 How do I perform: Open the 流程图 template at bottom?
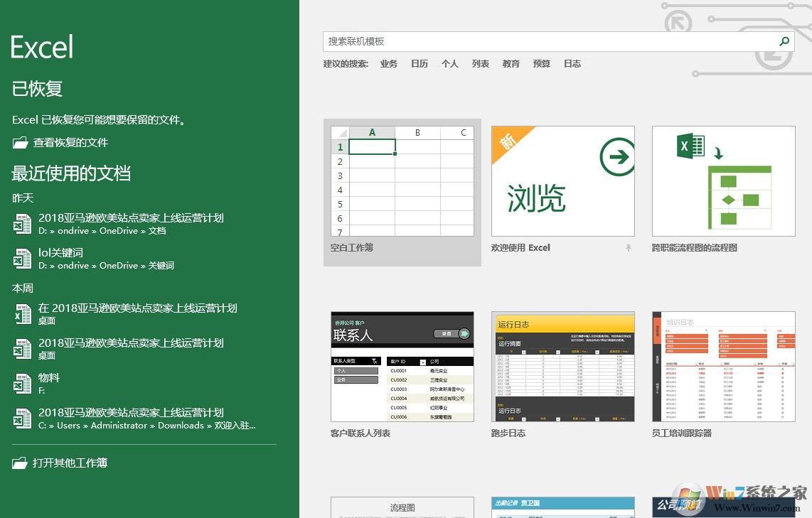(402, 507)
